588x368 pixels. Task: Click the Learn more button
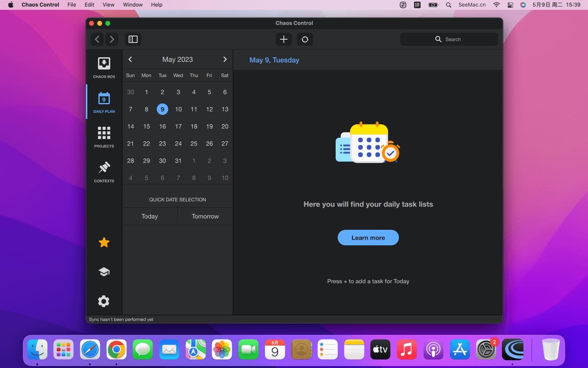[368, 238]
